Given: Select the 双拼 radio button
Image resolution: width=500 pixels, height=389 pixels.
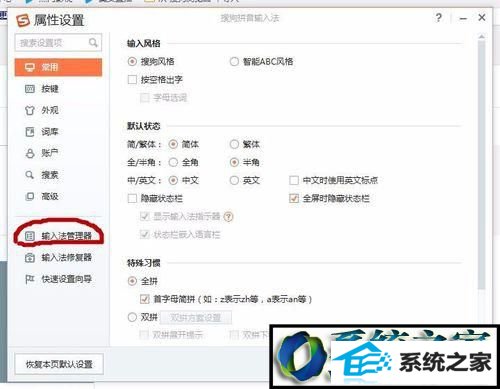Looking at the screenshot, I should point(132,317).
